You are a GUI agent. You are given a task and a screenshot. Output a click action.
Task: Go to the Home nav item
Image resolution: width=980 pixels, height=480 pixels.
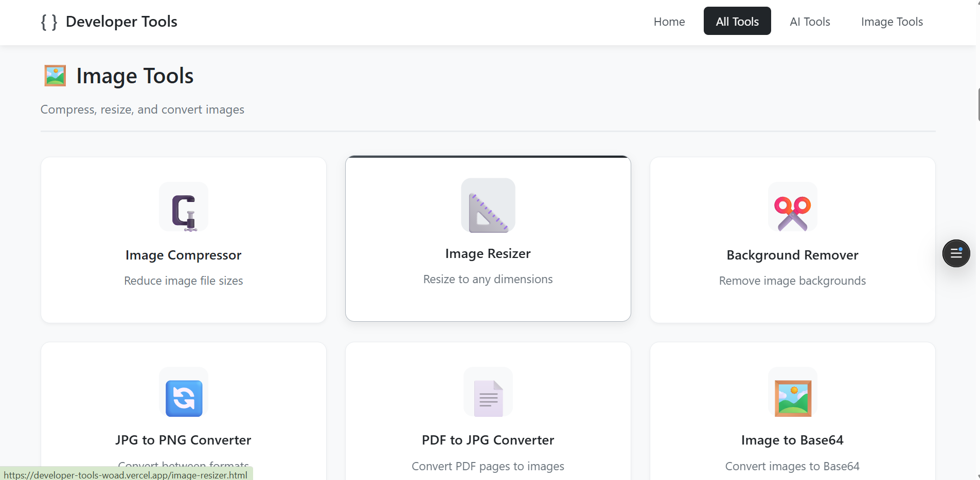click(x=669, y=22)
